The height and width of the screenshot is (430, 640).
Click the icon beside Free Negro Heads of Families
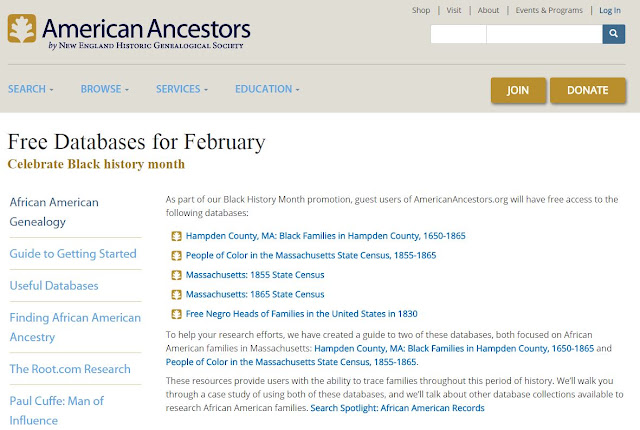click(176, 314)
